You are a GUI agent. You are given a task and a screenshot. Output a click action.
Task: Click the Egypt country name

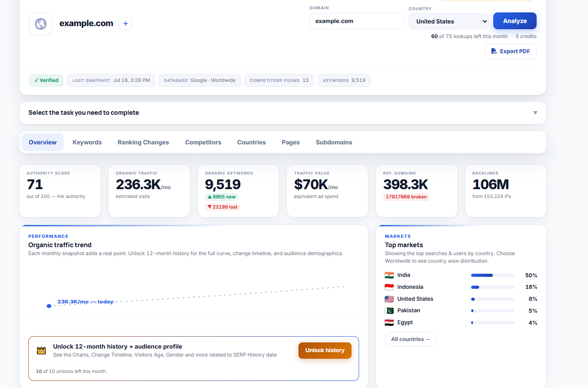click(x=405, y=322)
